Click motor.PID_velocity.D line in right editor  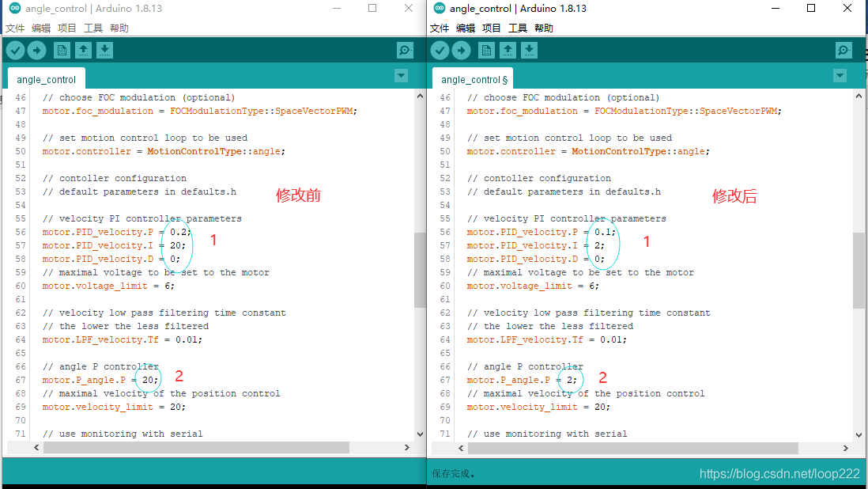(x=536, y=259)
